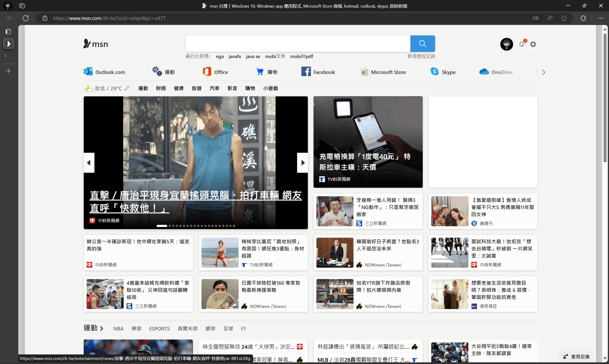Select the 財經 category tab

coord(161,88)
